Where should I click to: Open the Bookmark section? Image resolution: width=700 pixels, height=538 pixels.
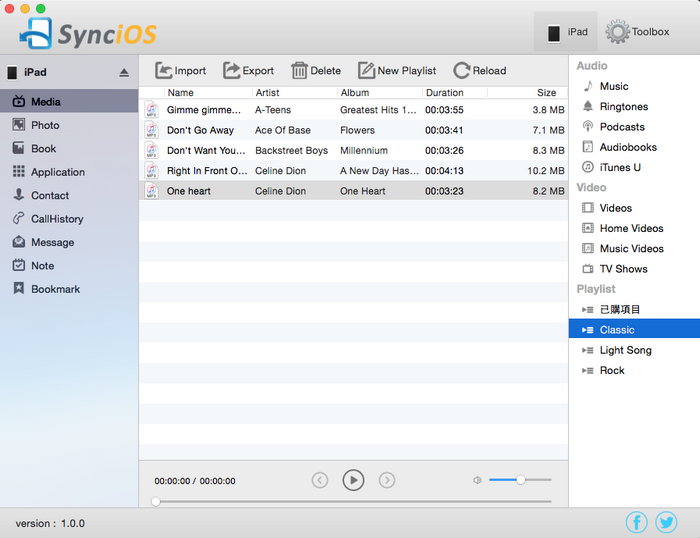69,289
